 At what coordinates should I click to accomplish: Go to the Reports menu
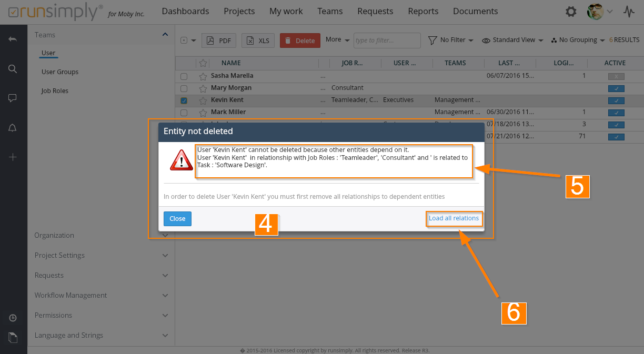tap(423, 11)
